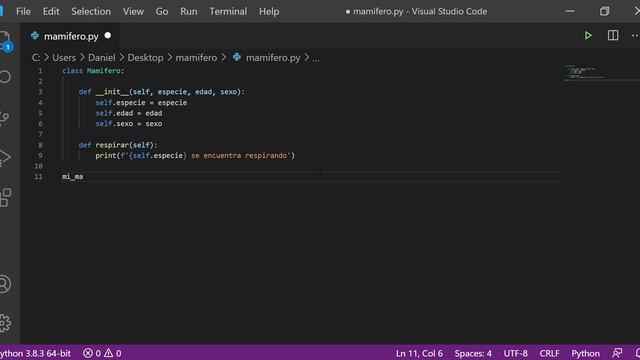
Task: Go to line via Ln 11, Col 6
Action: [x=419, y=353]
